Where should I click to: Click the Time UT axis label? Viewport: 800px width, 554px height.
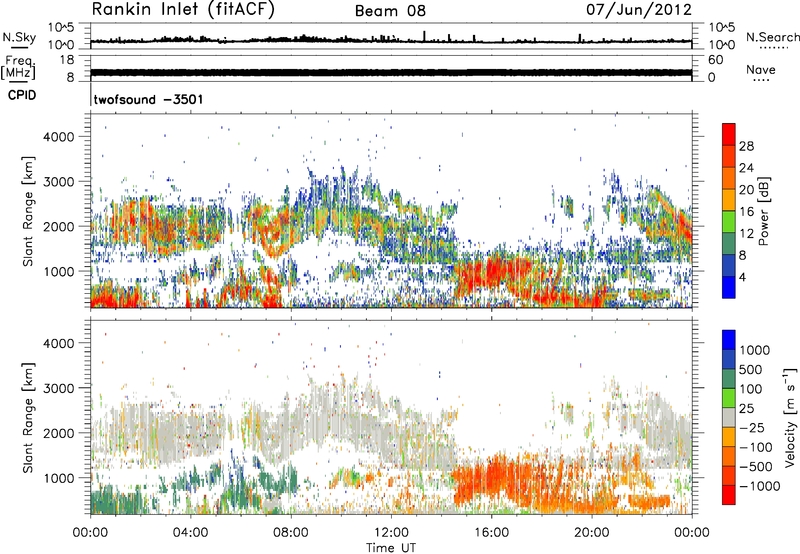coord(391,547)
